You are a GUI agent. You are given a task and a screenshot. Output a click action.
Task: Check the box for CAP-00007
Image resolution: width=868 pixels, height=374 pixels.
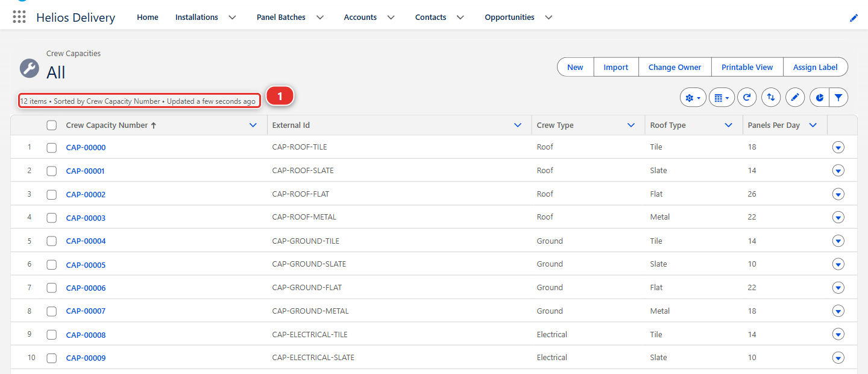(52, 311)
